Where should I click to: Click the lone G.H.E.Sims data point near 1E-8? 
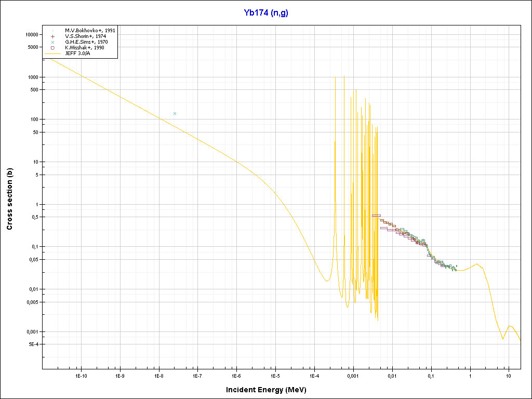[x=175, y=113]
